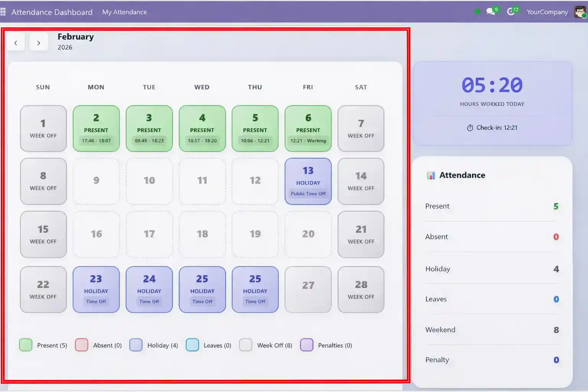Select the February 13 Public Time Off cell
This screenshot has height=392, width=588.
pyautogui.click(x=308, y=181)
